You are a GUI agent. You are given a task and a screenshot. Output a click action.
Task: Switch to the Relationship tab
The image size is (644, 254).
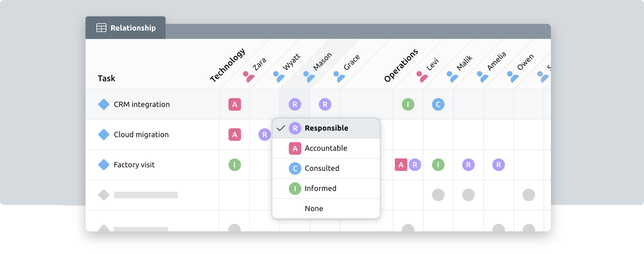(126, 28)
